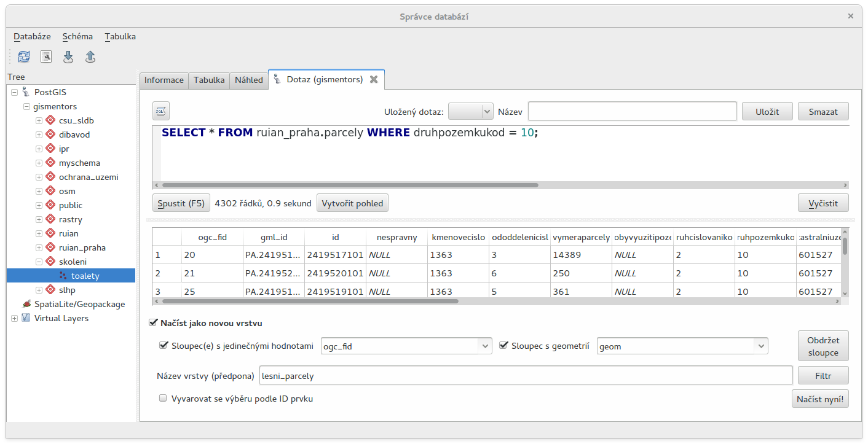Click the Smazat button
The height and width of the screenshot is (444, 868).
pyautogui.click(x=823, y=111)
